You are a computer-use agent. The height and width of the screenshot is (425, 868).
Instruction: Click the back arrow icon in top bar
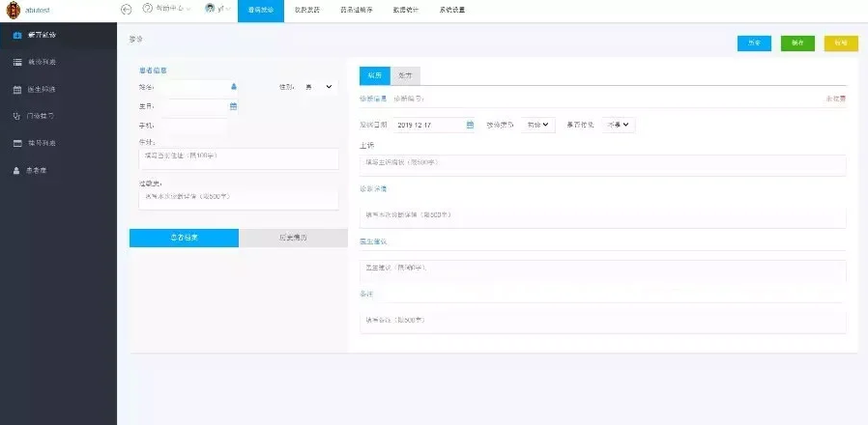[x=126, y=9]
